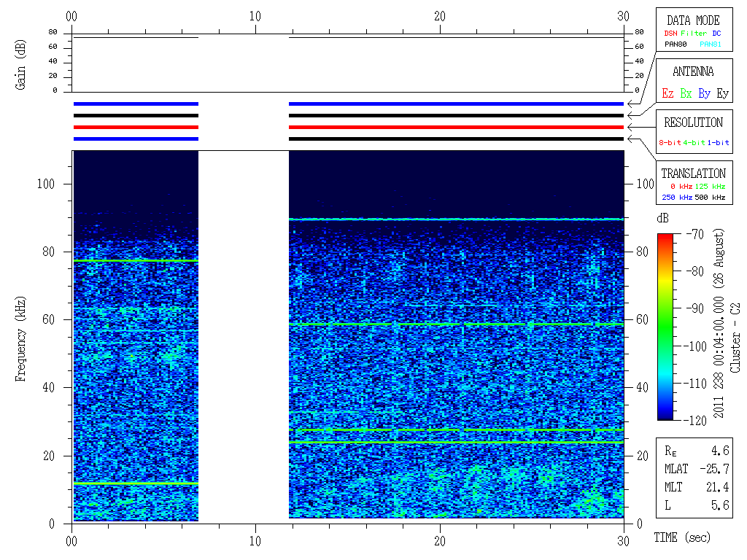
Task: Click the green Bx antenna label
Action: (x=686, y=93)
